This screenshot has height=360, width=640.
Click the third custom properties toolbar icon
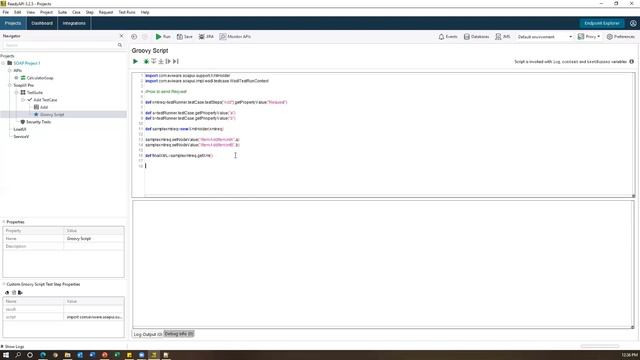[20, 293]
